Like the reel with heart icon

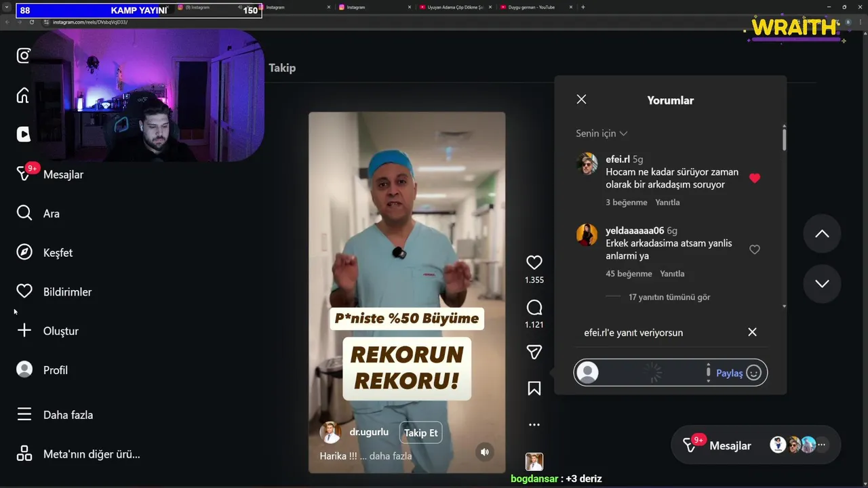point(534,262)
